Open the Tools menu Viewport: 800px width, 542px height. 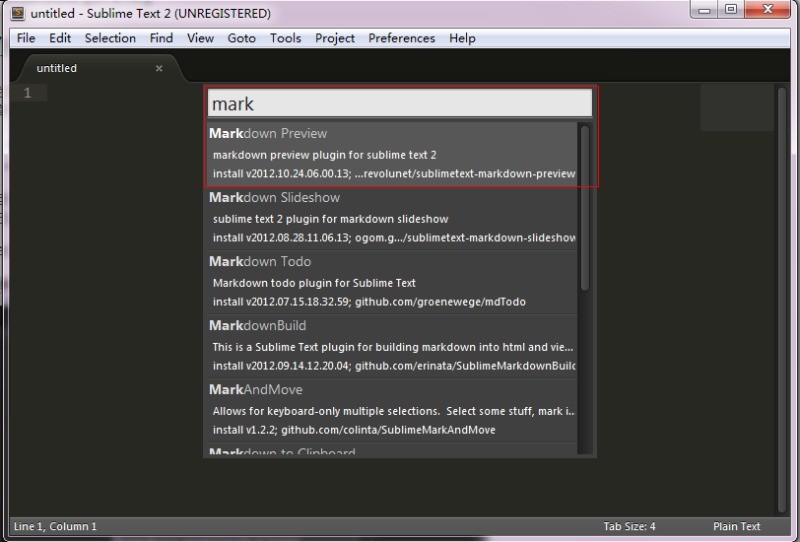[x=285, y=38]
